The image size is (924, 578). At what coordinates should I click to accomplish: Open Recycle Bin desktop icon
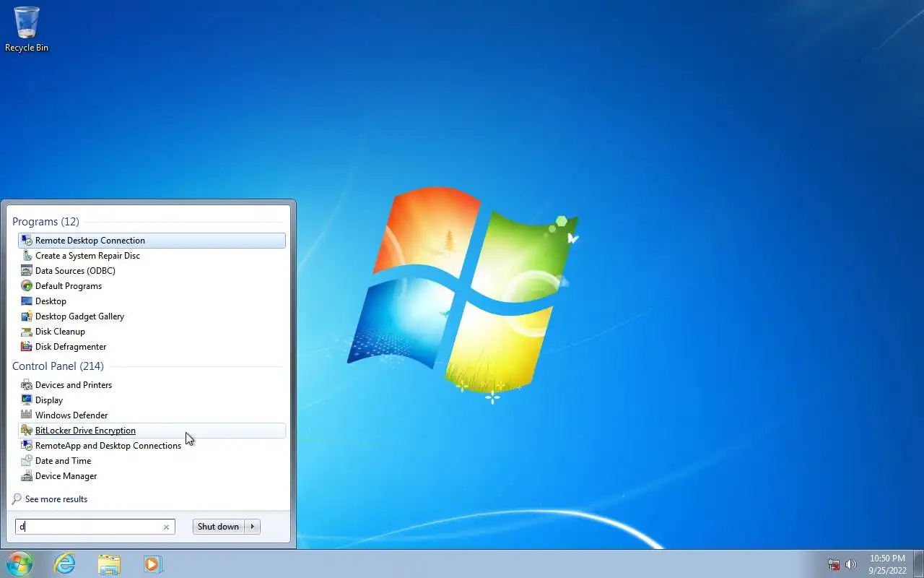27,29
